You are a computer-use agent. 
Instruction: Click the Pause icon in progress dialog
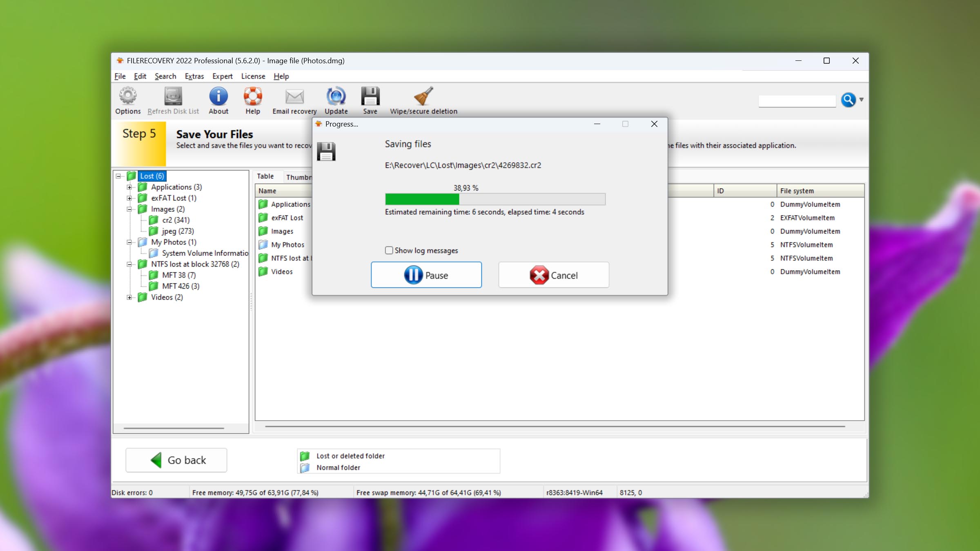pyautogui.click(x=413, y=275)
